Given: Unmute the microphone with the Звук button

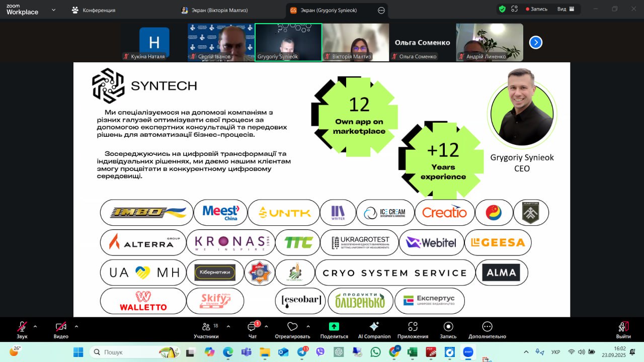Looking at the screenshot, I should [x=22, y=330].
